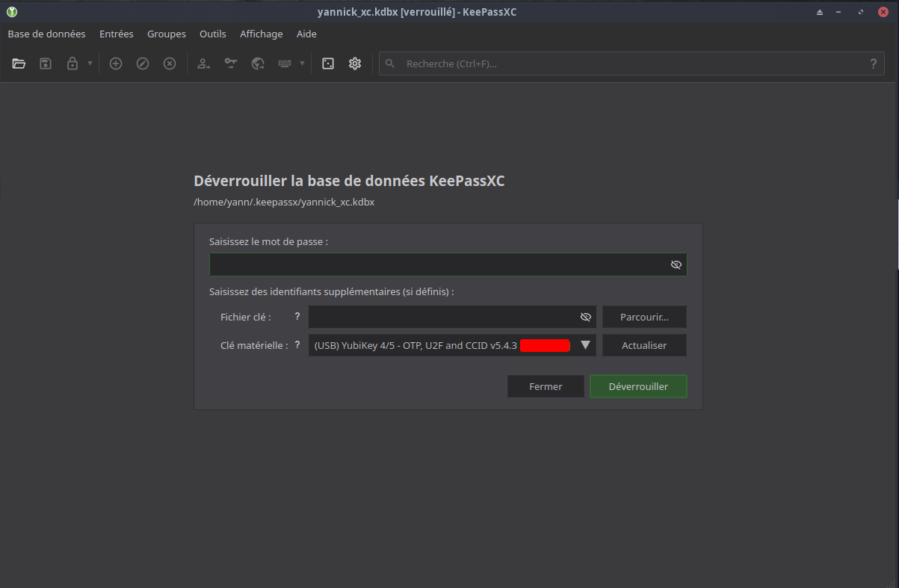Open settings via the gear icon
Viewport: 899px width, 588px height.
(355, 64)
